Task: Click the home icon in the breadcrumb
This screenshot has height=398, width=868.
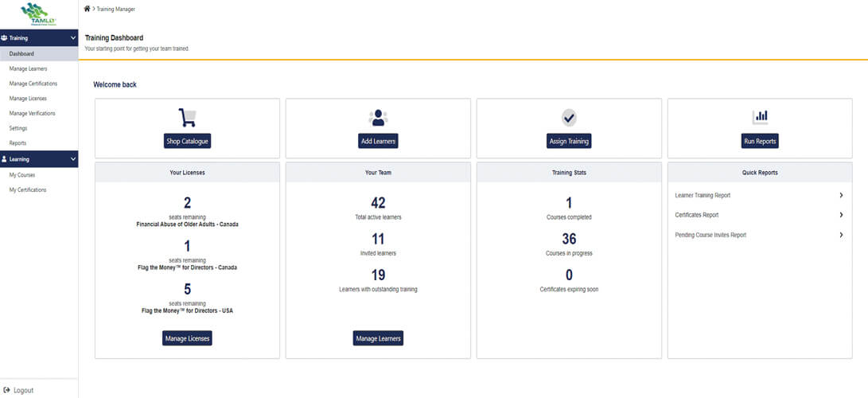Action: [87, 8]
